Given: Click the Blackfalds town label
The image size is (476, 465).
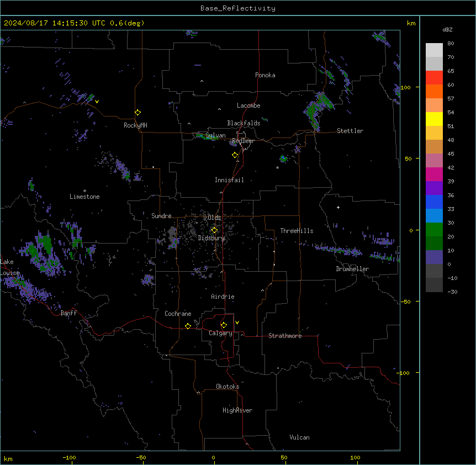Looking at the screenshot, I should (x=244, y=123).
